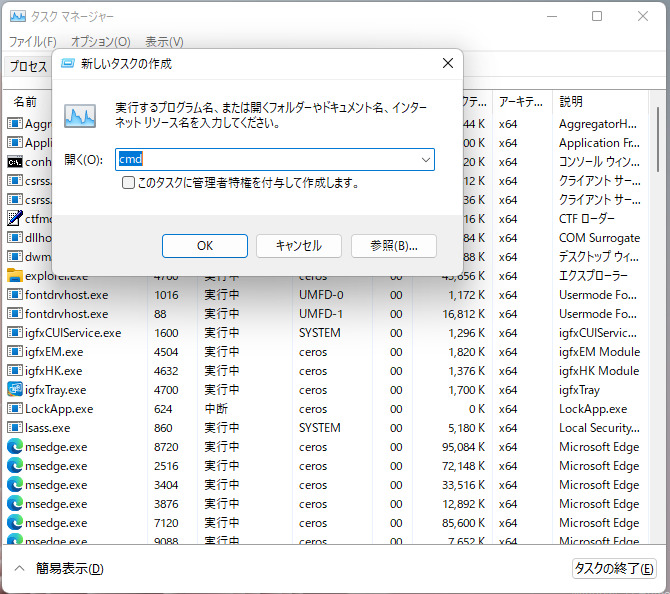Open the ファイル(F) menu
670x594 pixels.
coord(32,42)
